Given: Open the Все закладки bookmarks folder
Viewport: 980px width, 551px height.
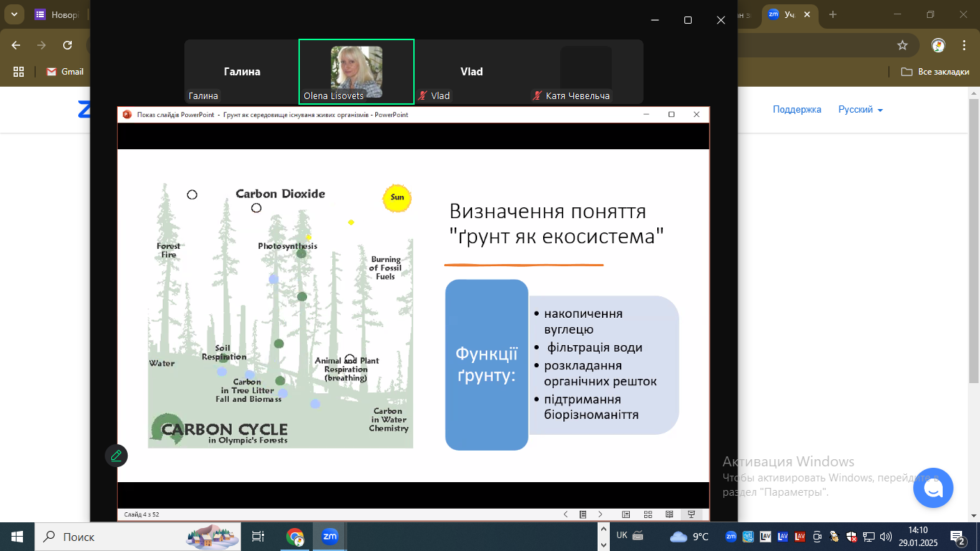Looking at the screenshot, I should (935, 72).
